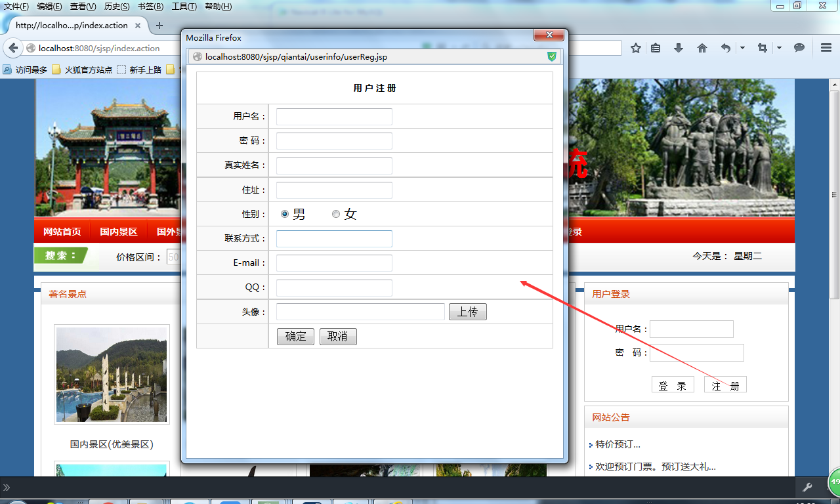Focus the 联系方式 input field
Viewport: 840px width, 504px height.
click(x=334, y=239)
